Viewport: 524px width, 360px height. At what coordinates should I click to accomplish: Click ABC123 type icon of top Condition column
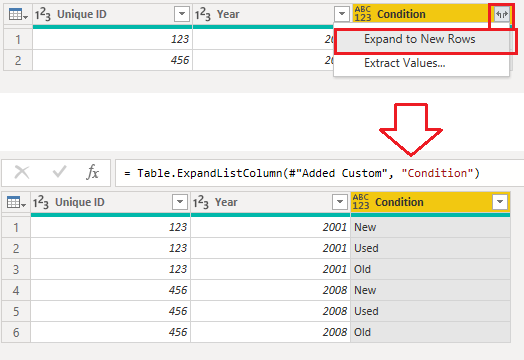point(363,14)
